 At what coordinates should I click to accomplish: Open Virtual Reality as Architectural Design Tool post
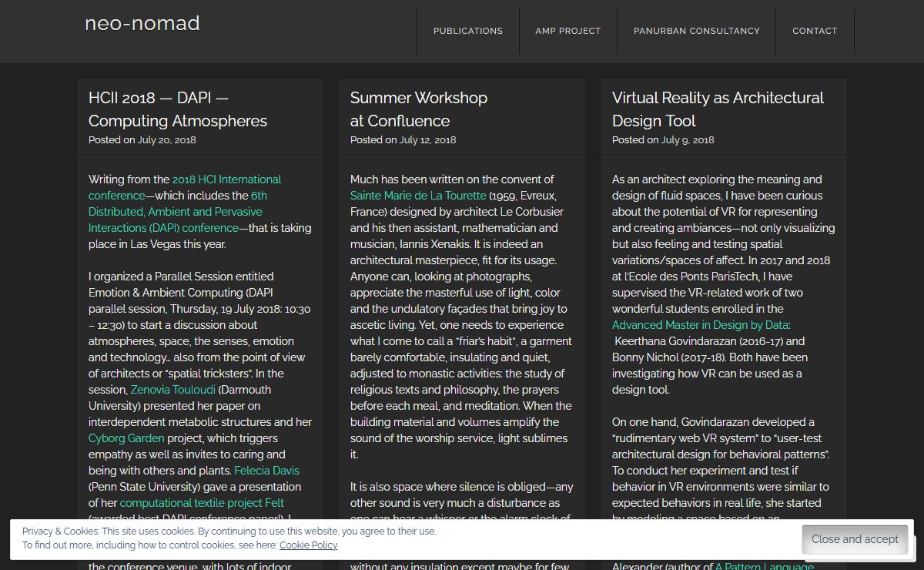coord(718,109)
